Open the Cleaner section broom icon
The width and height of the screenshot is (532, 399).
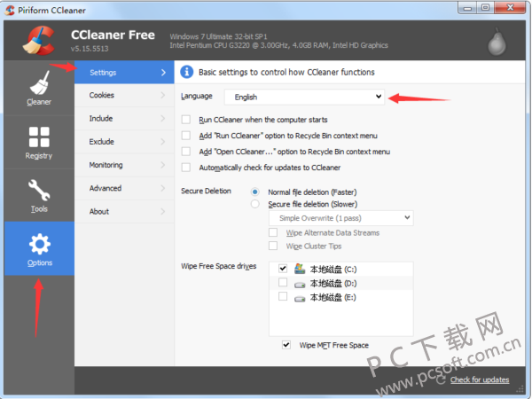(39, 82)
